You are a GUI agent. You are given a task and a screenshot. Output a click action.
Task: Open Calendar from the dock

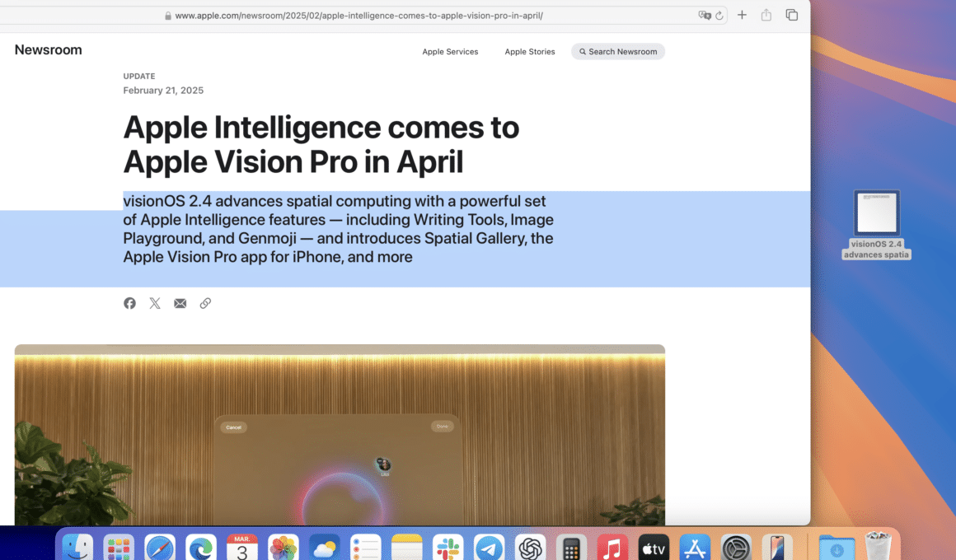pos(242,548)
